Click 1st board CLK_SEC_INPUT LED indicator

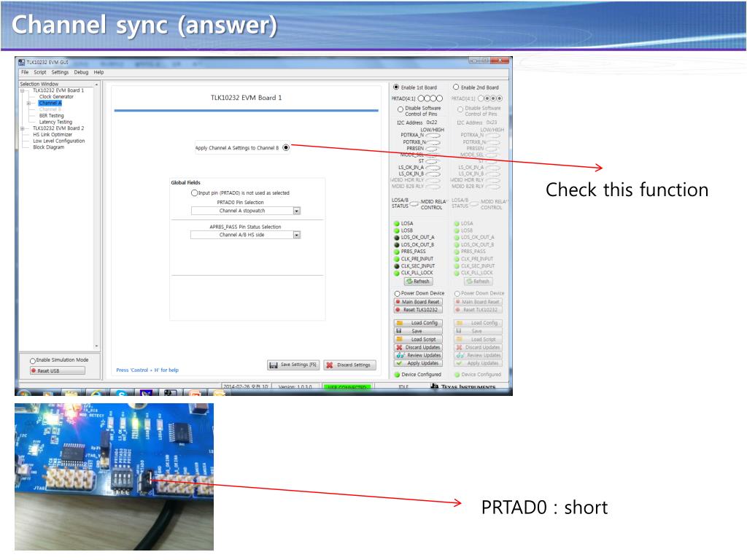[396, 266]
